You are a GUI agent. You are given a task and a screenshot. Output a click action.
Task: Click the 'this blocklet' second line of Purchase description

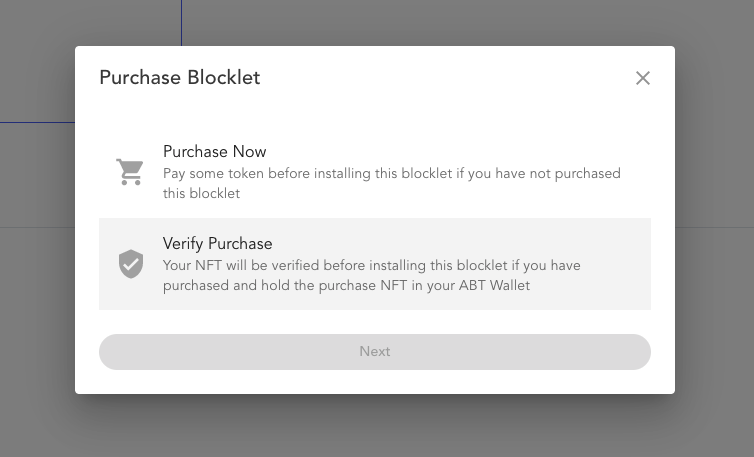click(201, 194)
